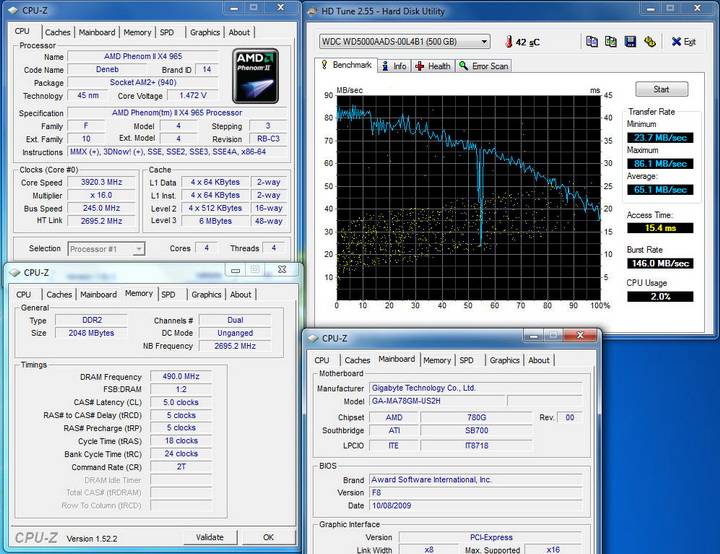Click the Core Speed value field showing 3920.3 MHz

101,183
